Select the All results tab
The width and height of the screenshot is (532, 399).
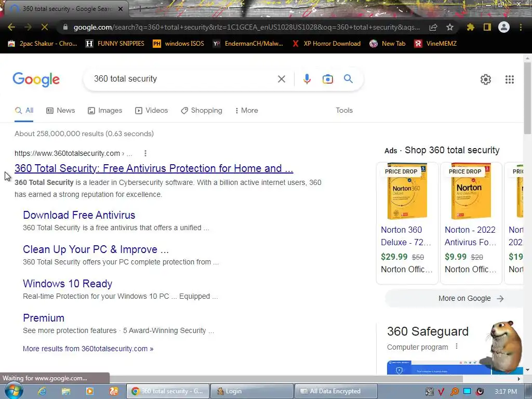(x=24, y=110)
